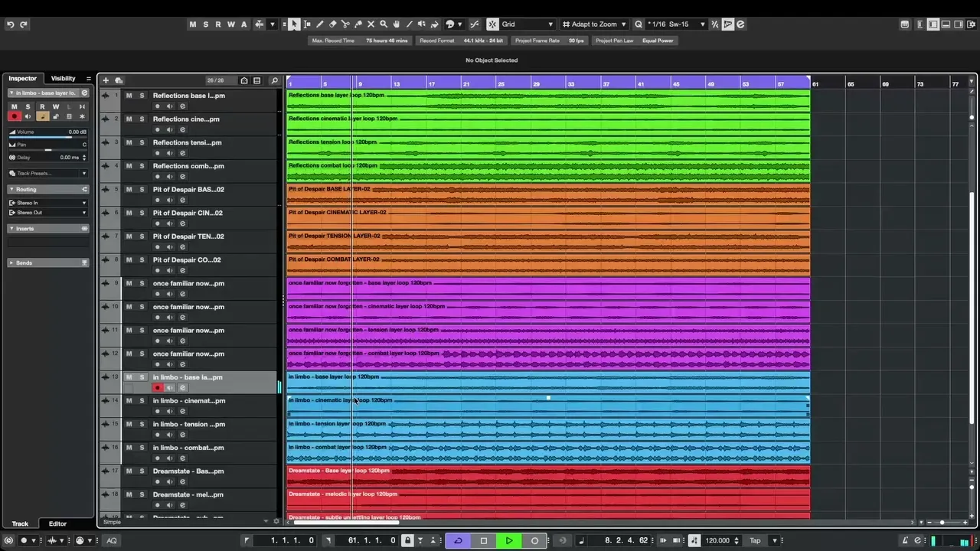Image resolution: width=980 pixels, height=551 pixels.
Task: Click the Record button in transport
Action: [534, 540]
